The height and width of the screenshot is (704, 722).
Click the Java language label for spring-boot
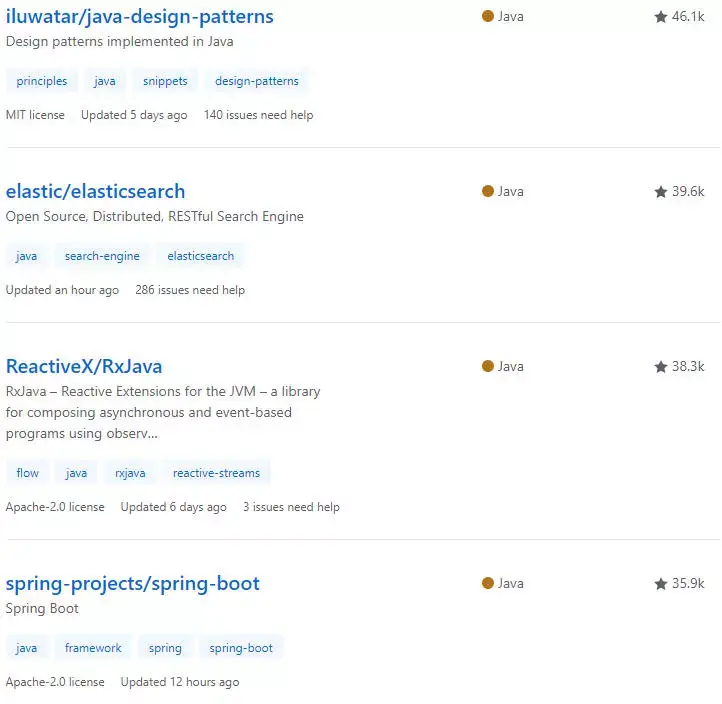[x=511, y=583]
